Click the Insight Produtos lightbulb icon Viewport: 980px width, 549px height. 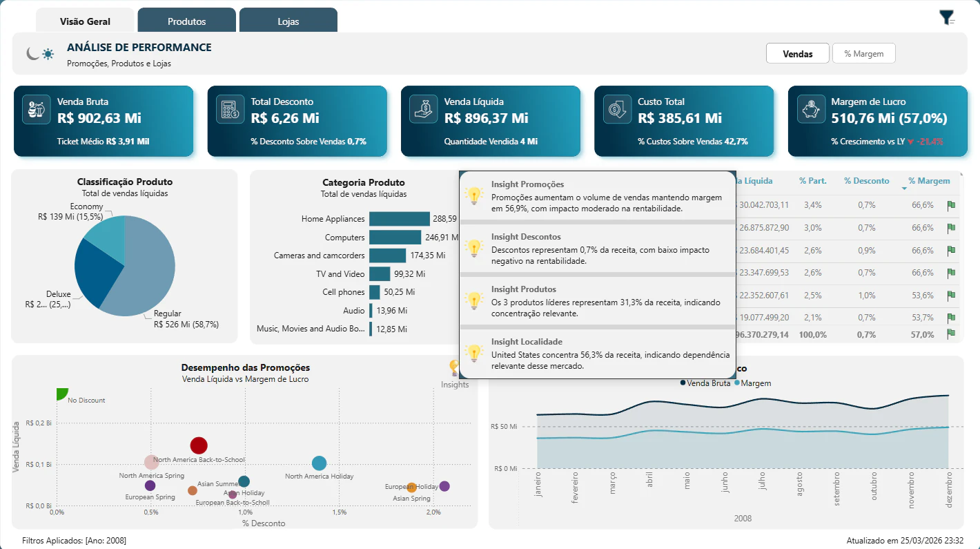coord(473,301)
